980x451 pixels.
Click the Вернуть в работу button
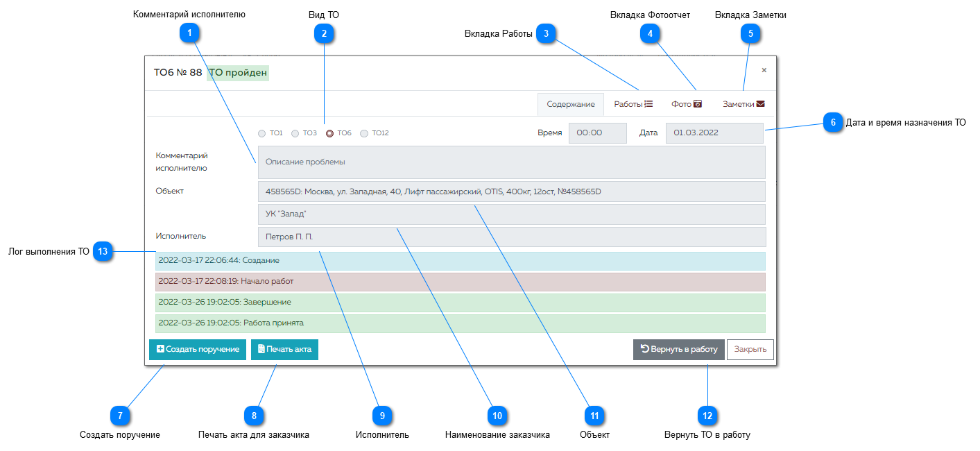(679, 349)
